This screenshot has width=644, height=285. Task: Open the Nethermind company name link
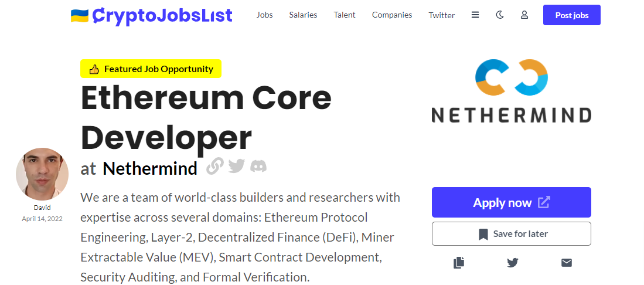150,169
